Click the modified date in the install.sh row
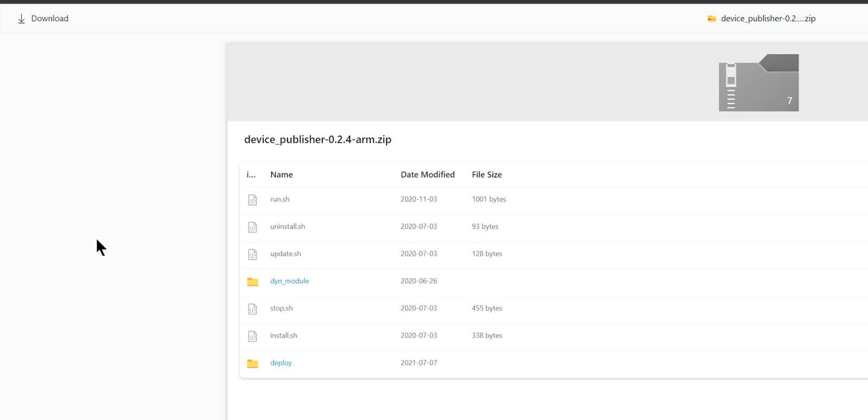This screenshot has height=420, width=868. point(419,335)
